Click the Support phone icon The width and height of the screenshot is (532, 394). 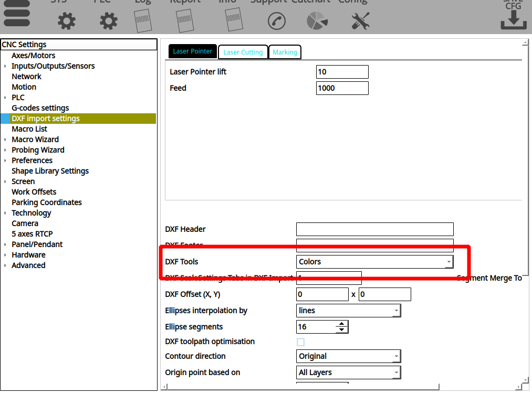(276, 21)
